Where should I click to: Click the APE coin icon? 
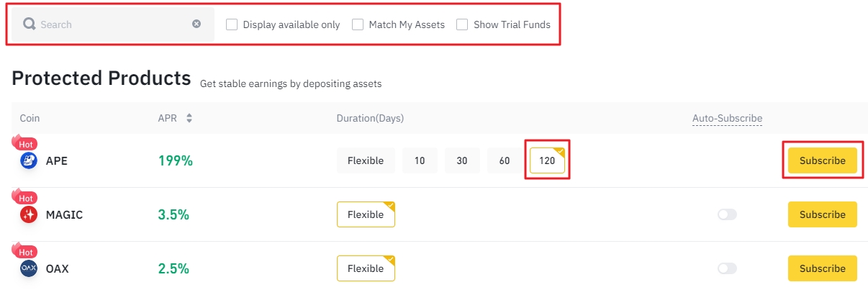point(29,161)
